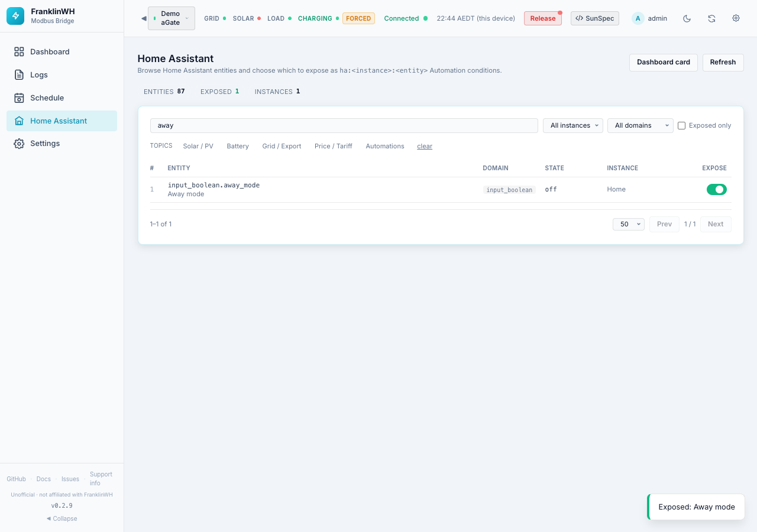Expand the All instances dropdown
This screenshot has width=757, height=532.
pos(572,125)
